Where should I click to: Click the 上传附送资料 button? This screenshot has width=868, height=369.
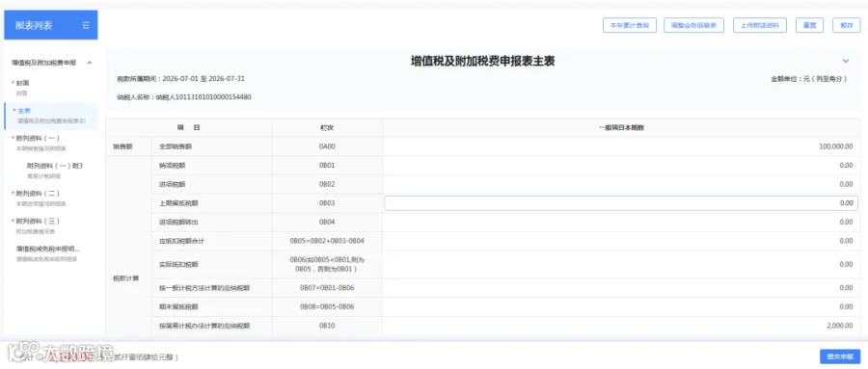[760, 25]
